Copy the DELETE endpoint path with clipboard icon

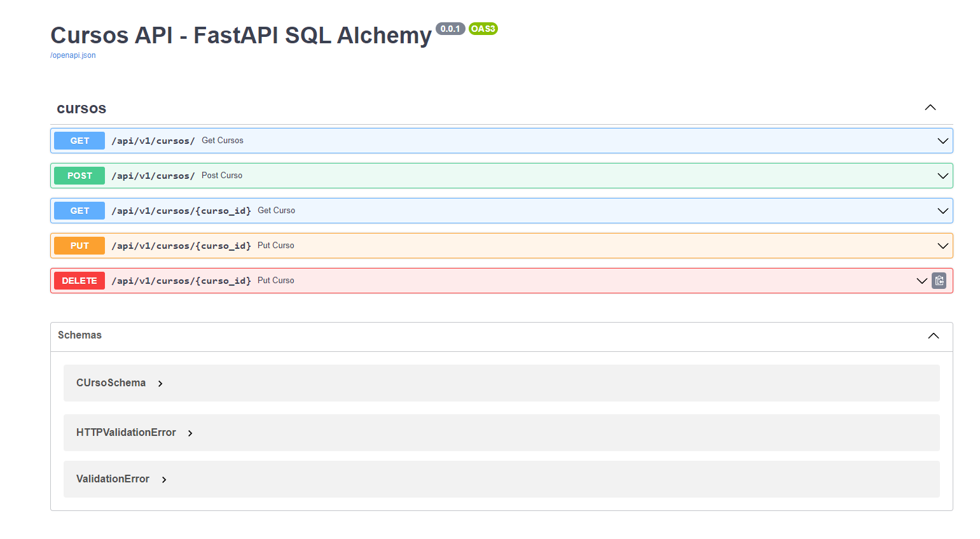coord(939,281)
